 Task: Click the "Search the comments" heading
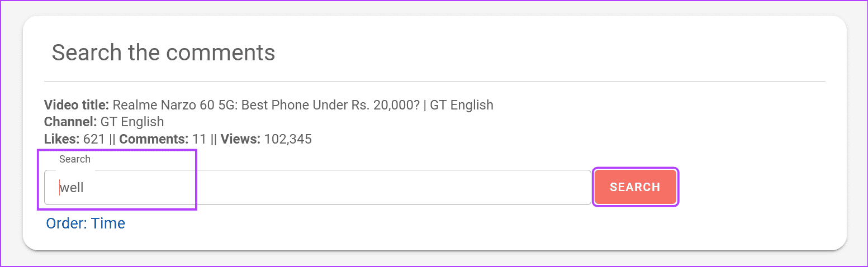163,53
